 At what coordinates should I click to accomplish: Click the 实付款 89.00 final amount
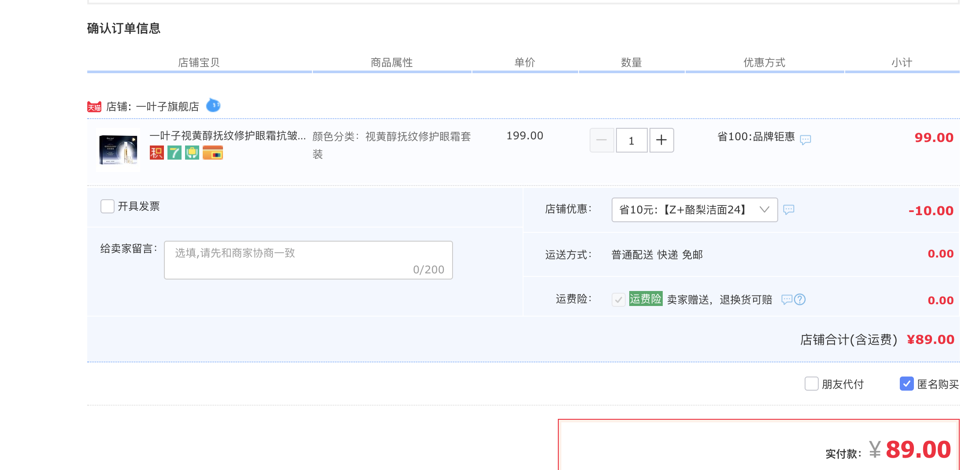point(918,450)
